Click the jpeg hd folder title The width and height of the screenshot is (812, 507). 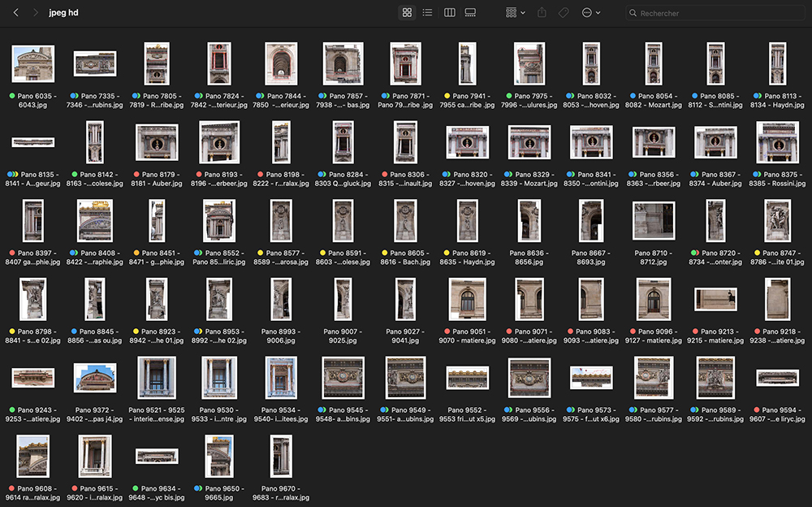64,13
